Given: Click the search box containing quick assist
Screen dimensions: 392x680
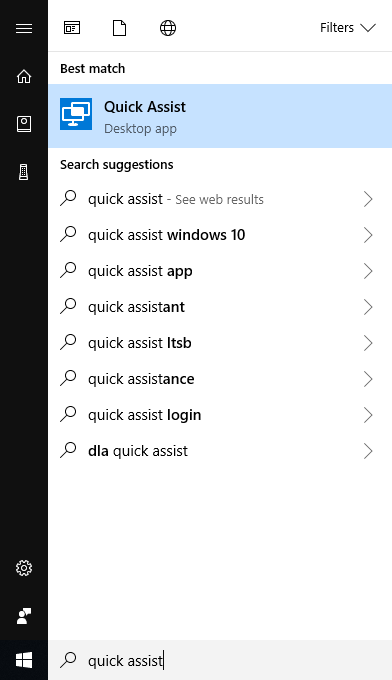Looking at the screenshot, I should pyautogui.click(x=220, y=660).
